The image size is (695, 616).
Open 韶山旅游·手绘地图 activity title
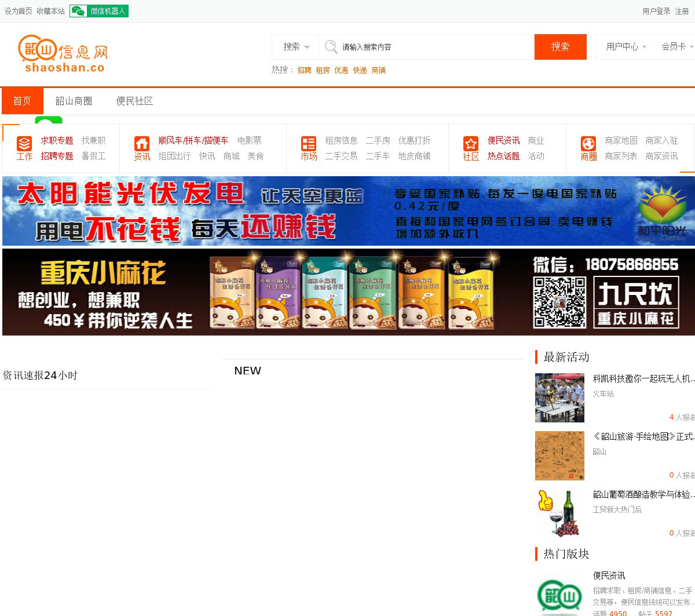click(643, 436)
